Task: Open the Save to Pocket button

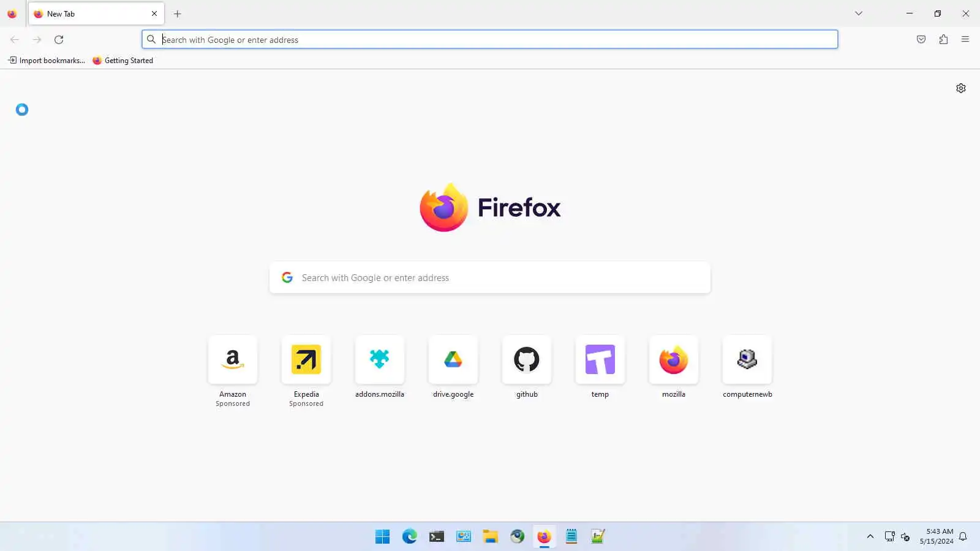Action: tap(921, 40)
